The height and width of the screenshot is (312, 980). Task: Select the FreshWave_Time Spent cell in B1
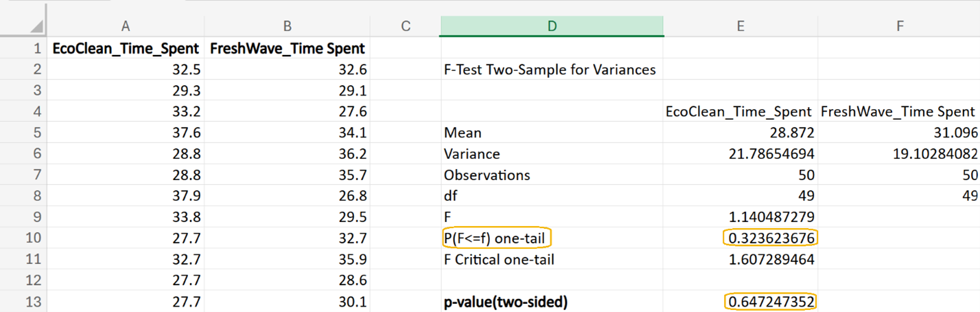pyautogui.click(x=288, y=49)
